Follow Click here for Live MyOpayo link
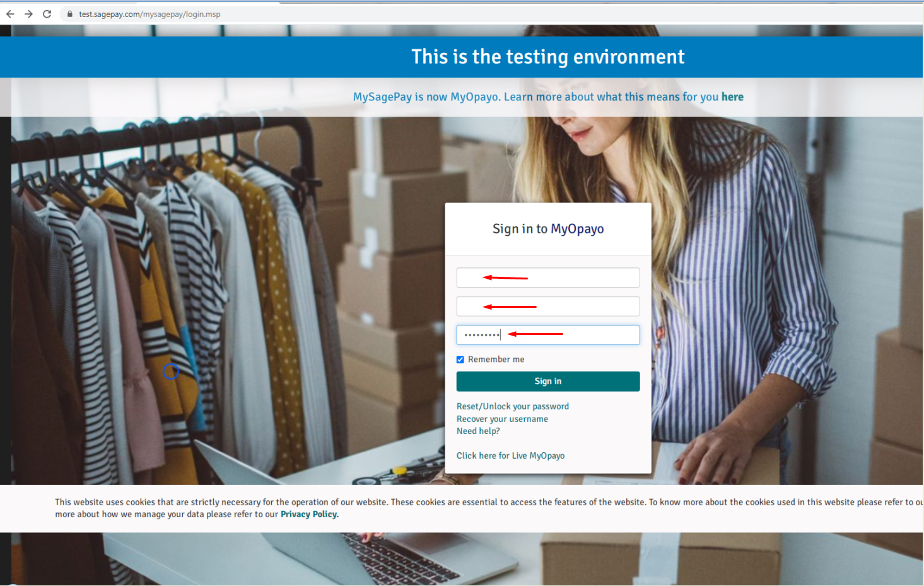This screenshot has width=924, height=586. tap(510, 455)
